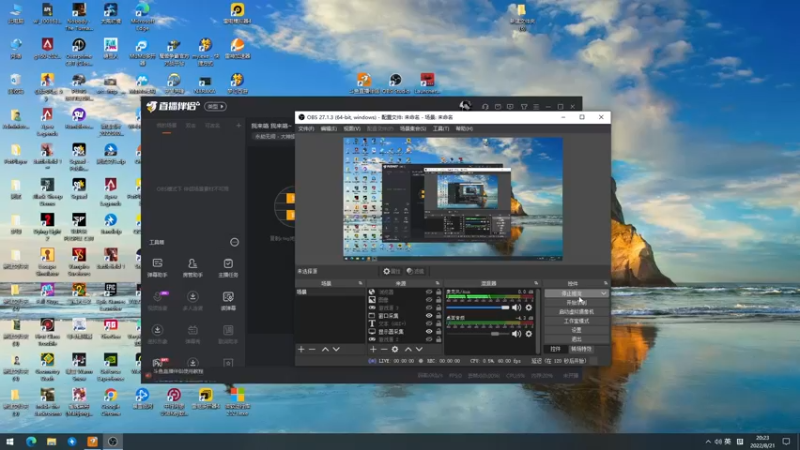
Task: Open source properties gear in Sources toolbar
Action: [395, 349]
